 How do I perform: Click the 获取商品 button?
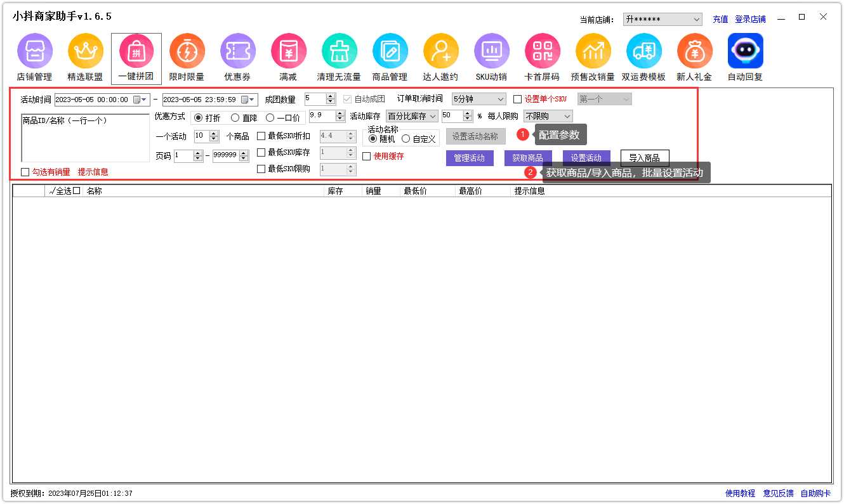point(527,157)
